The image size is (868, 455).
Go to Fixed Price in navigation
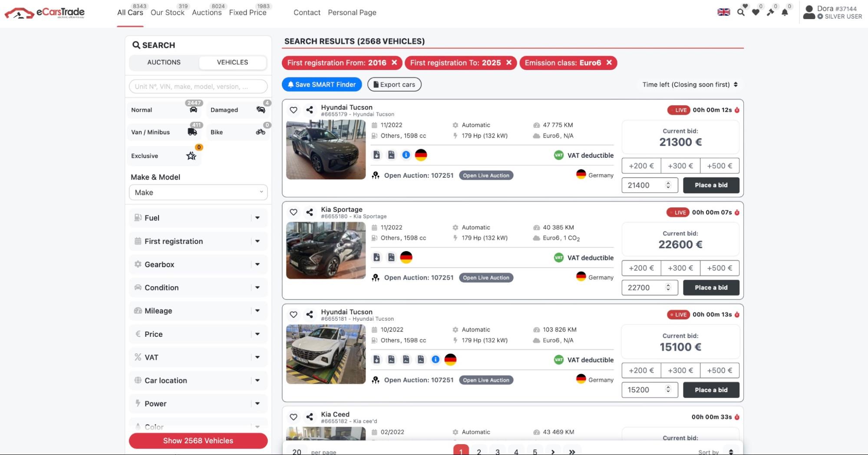coord(248,13)
